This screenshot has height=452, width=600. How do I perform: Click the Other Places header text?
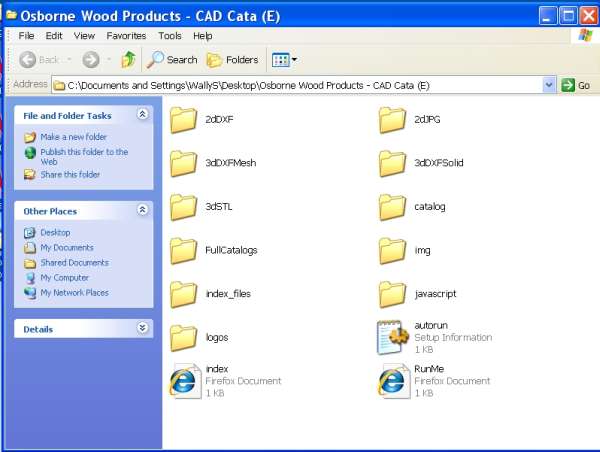(x=50, y=212)
